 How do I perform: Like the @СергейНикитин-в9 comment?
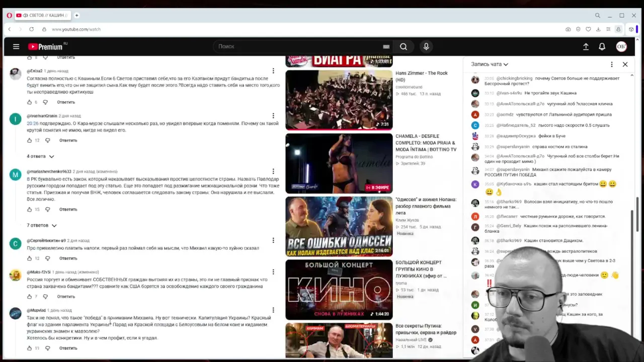29,258
